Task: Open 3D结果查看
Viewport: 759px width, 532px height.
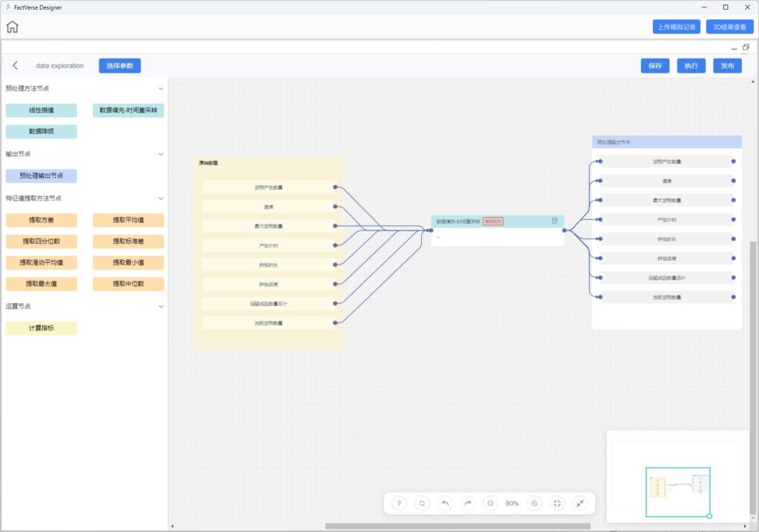Action: pos(729,27)
